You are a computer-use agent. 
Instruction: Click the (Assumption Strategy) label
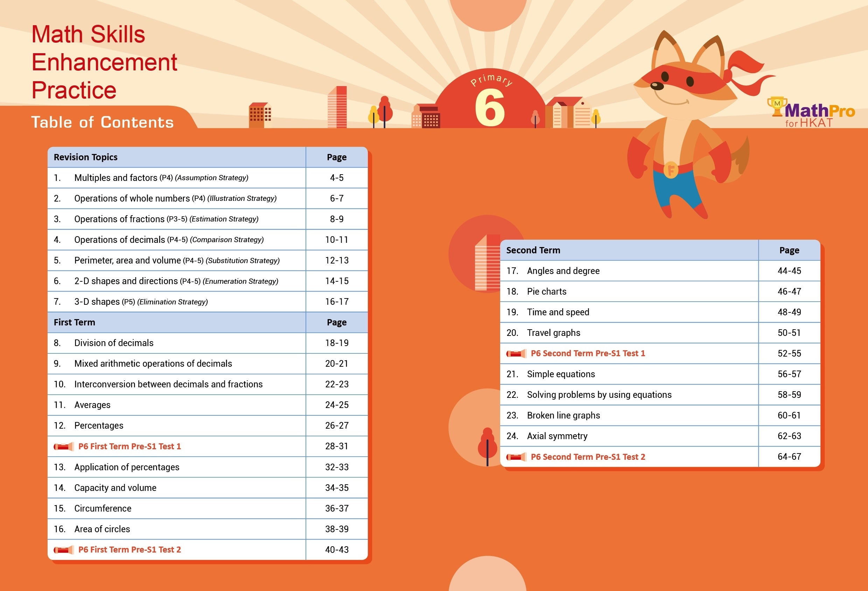click(x=211, y=178)
